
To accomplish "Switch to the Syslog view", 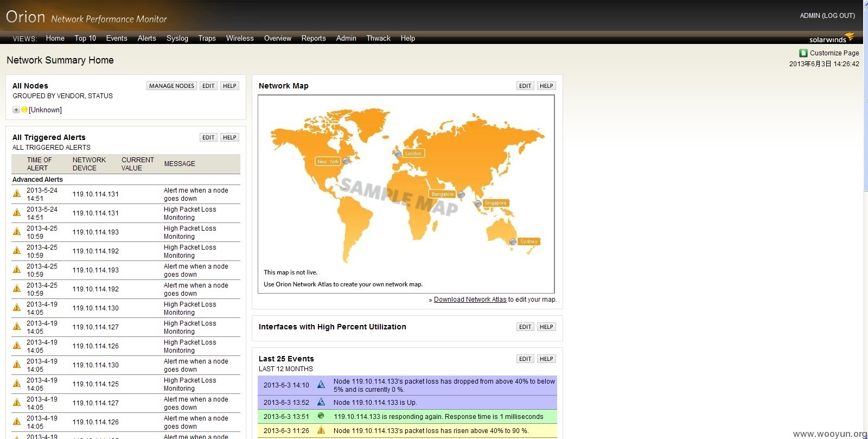I will pos(177,39).
